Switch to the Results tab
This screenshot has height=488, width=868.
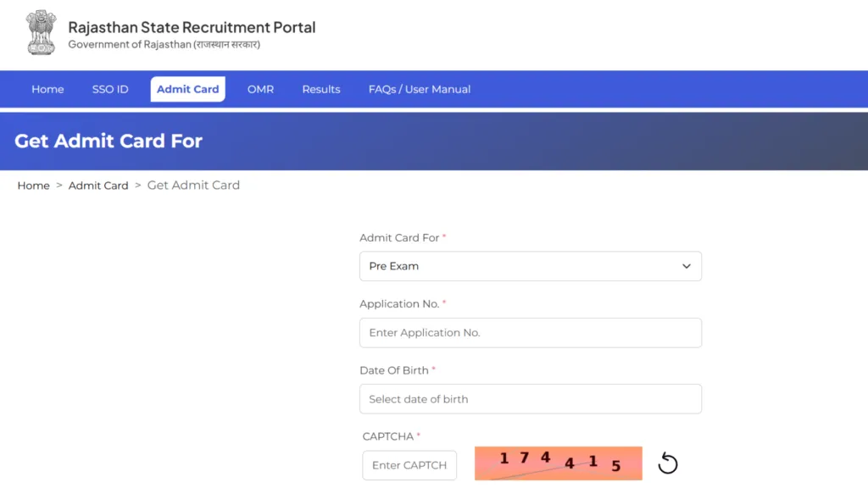tap(321, 89)
